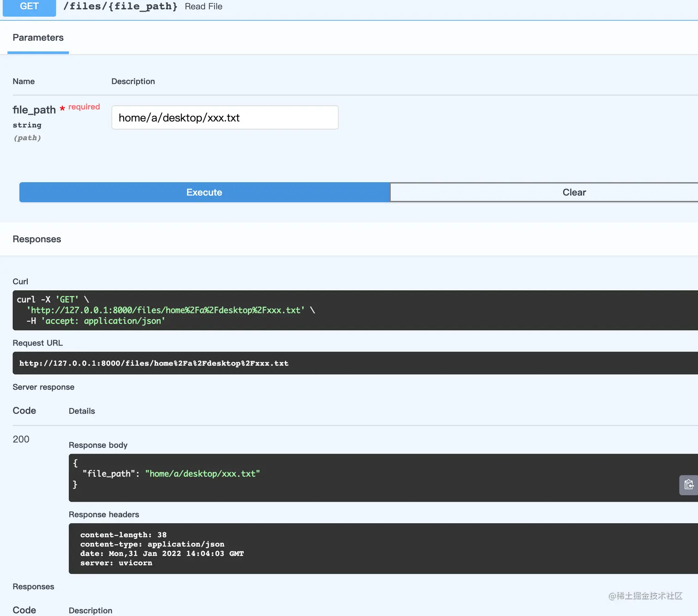Click the 200 status code
698x616 pixels.
21,439
